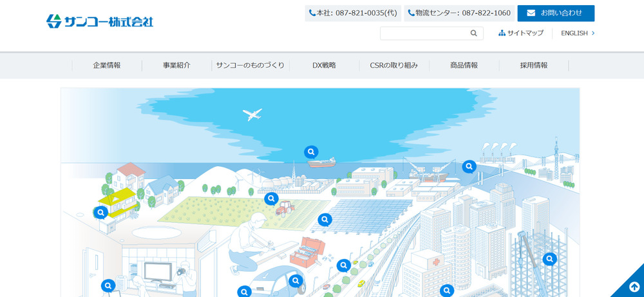Screen dimensions: 644x297
Task: Open magnifier marker on the blue car
Action: coord(296,282)
